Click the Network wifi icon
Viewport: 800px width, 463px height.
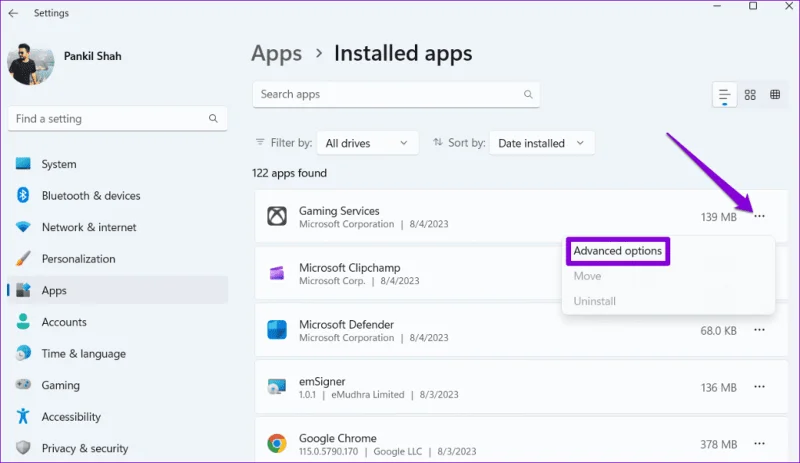pyautogui.click(x=23, y=227)
